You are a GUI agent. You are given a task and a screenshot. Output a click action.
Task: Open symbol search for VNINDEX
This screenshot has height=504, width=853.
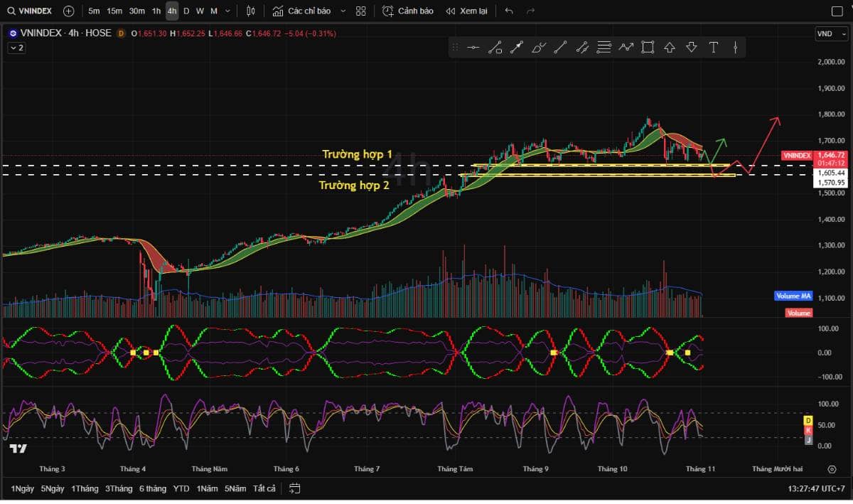click(28, 11)
